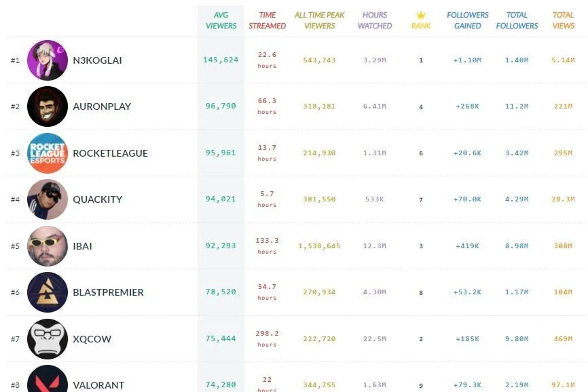Open N3KOGLAI's purple avatar icon
588x392 pixels.
[x=48, y=60]
